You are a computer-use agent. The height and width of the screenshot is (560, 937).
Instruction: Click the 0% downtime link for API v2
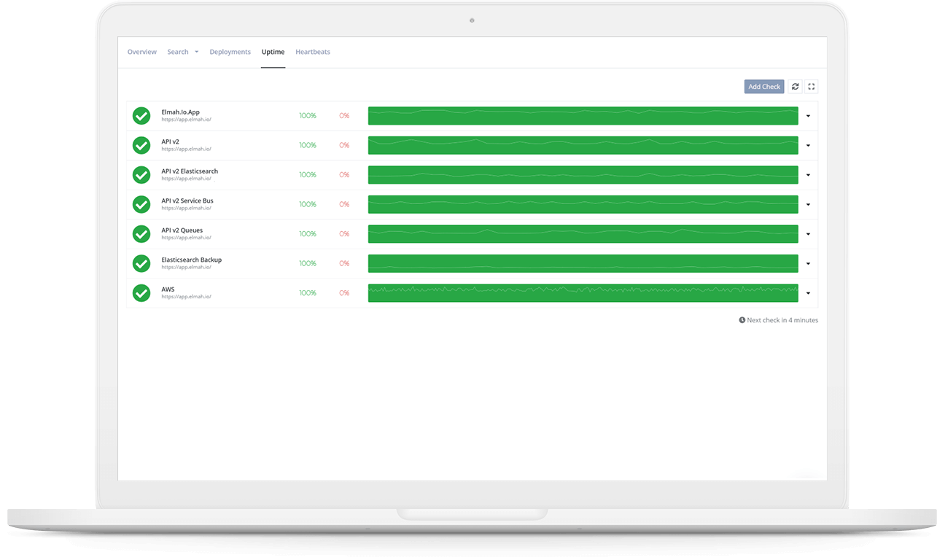[344, 145]
